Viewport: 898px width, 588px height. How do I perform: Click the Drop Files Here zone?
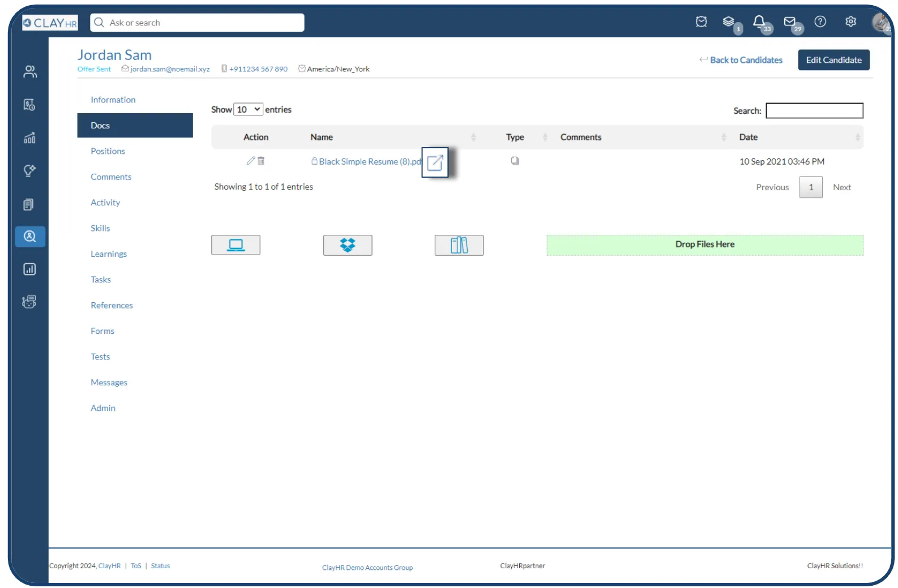(x=705, y=245)
